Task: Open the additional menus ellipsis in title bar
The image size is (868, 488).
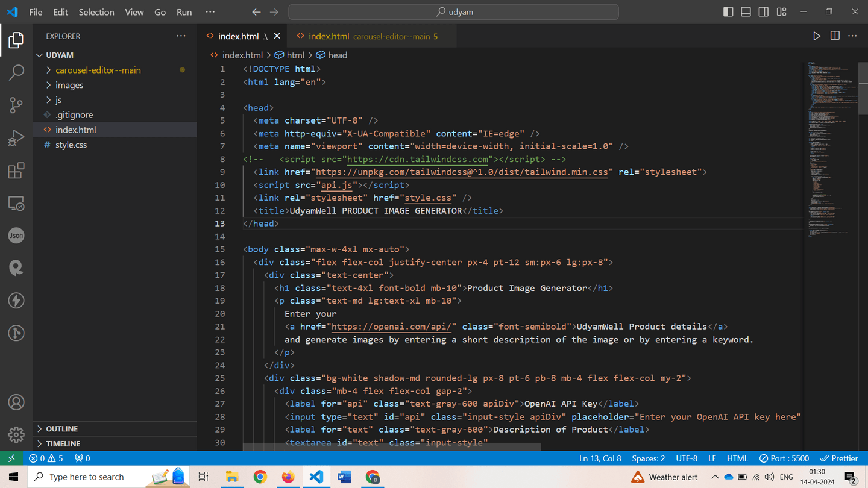Action: (x=210, y=12)
